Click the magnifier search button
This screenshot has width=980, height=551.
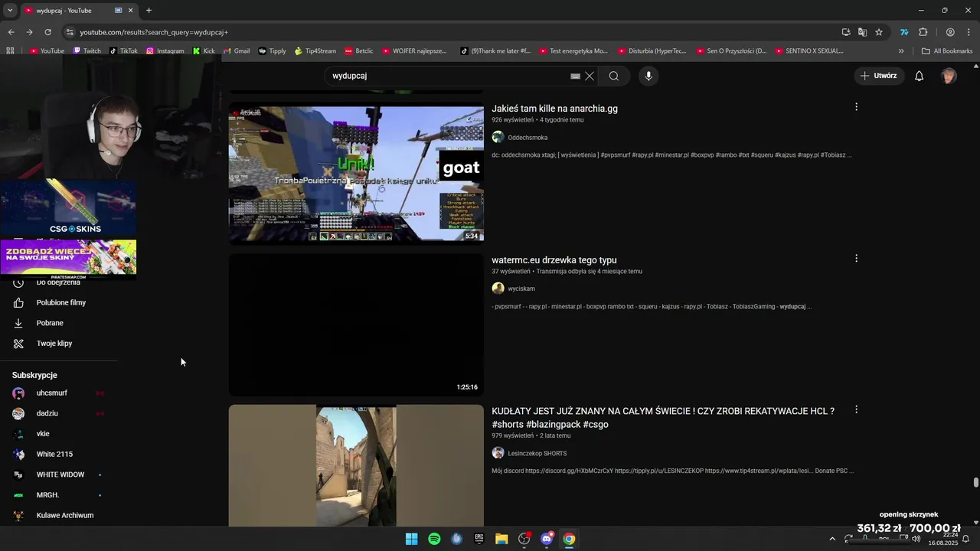tap(614, 76)
